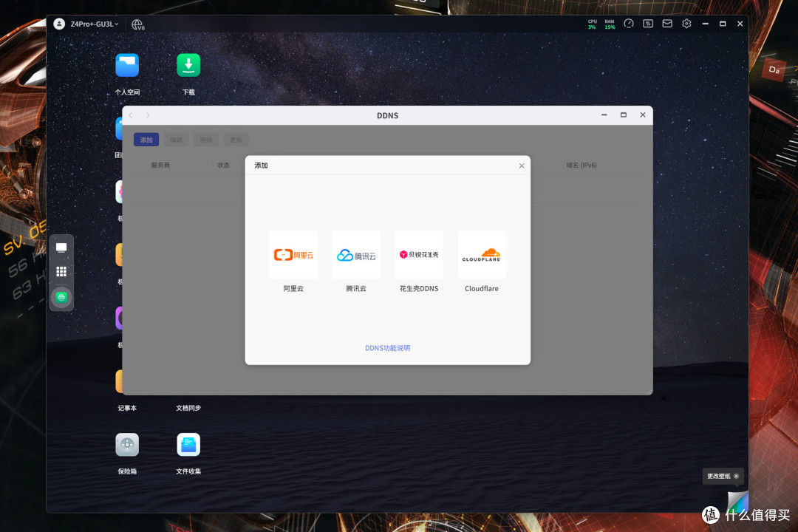Viewport: 798px width, 532px height.
Task: Open the 文件收集 desktop icon
Action: 188,445
